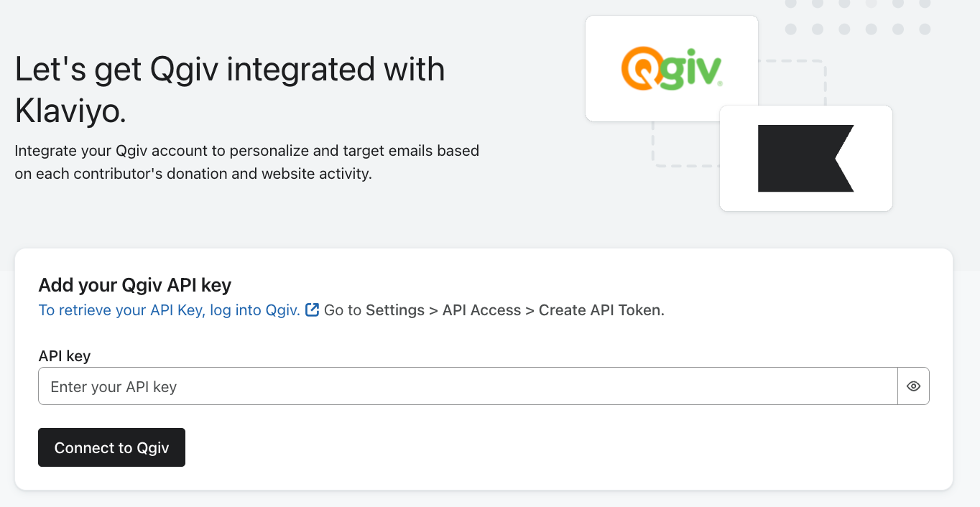
Task: Select the 'Add your Qgiv API key' heading
Action: (135, 285)
